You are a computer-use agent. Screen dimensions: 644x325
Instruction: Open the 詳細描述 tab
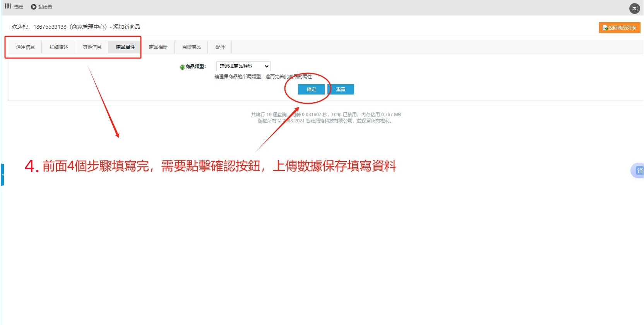59,47
